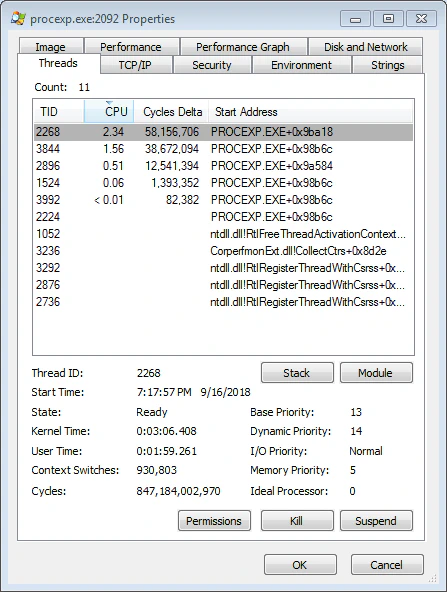Click the procexp title bar icon
The height and width of the screenshot is (592, 447).
pos(18,18)
